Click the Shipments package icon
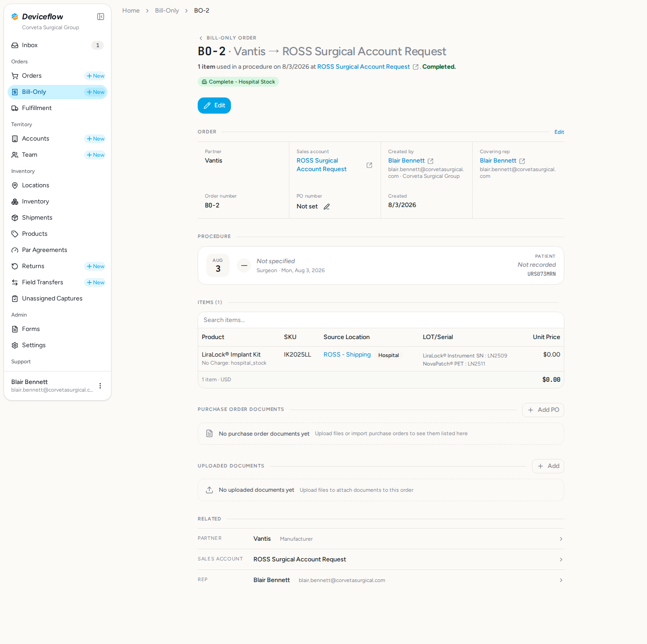Image resolution: width=647 pixels, height=644 pixels. pos(15,218)
